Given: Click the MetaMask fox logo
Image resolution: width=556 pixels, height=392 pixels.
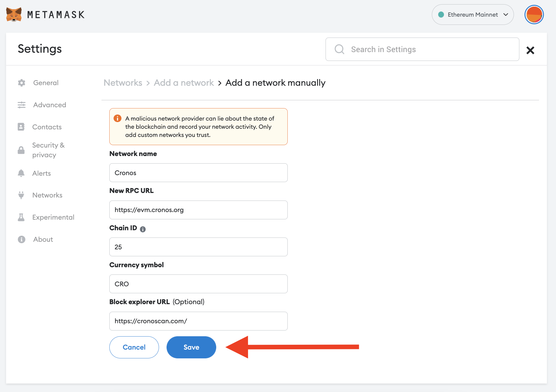Looking at the screenshot, I should (x=14, y=15).
